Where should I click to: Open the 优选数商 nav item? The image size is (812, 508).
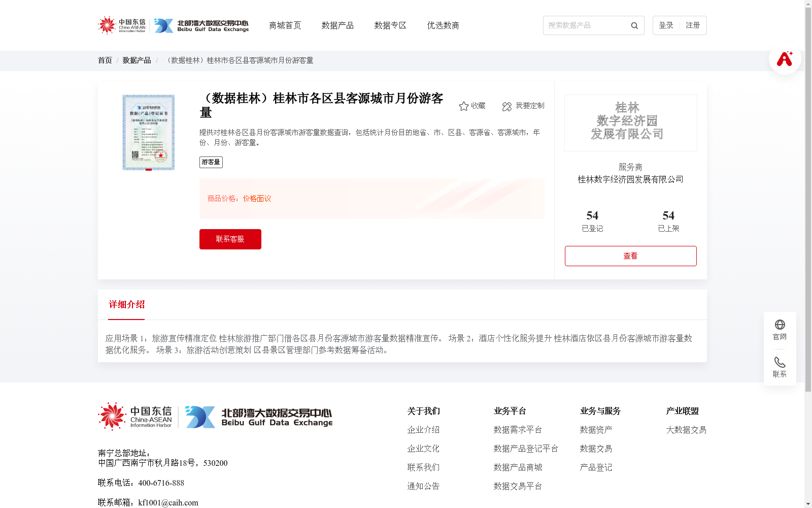(x=443, y=25)
